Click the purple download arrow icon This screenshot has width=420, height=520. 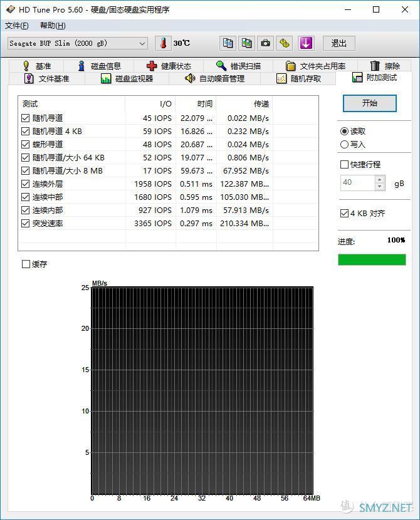point(305,43)
